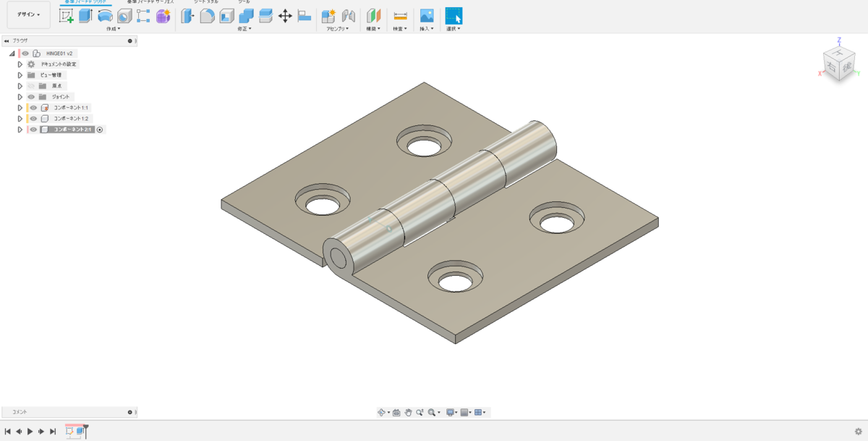Hide コンポーネント2:1
Screen dimensions: 868x441
[33, 130]
